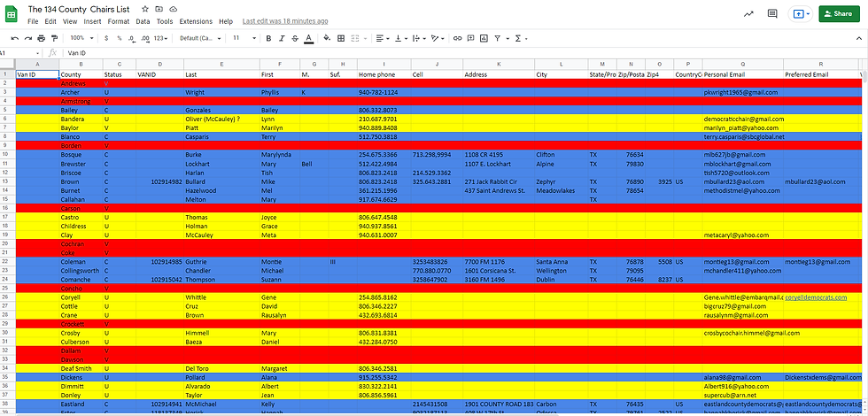The height and width of the screenshot is (416, 868).
Task: Click the Create filter funnel icon
Action: click(x=498, y=38)
